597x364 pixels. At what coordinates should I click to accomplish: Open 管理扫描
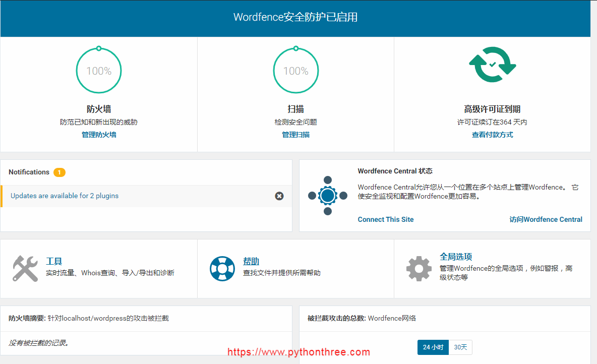pos(295,135)
